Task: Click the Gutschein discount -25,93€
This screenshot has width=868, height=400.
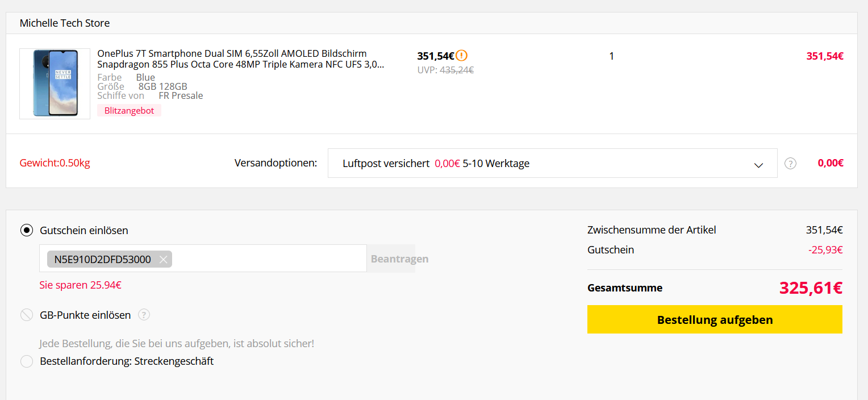Action: point(825,249)
